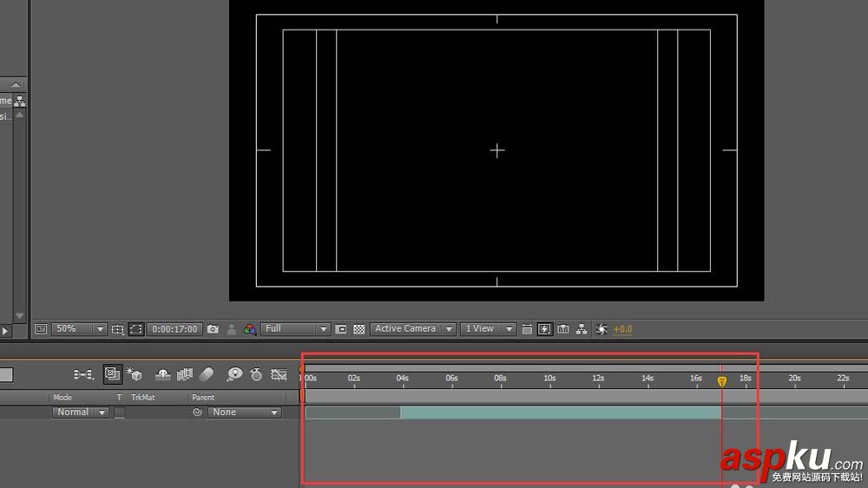Click the play triangle at panel bottom-left
This screenshot has width=868, height=488.
point(5,331)
